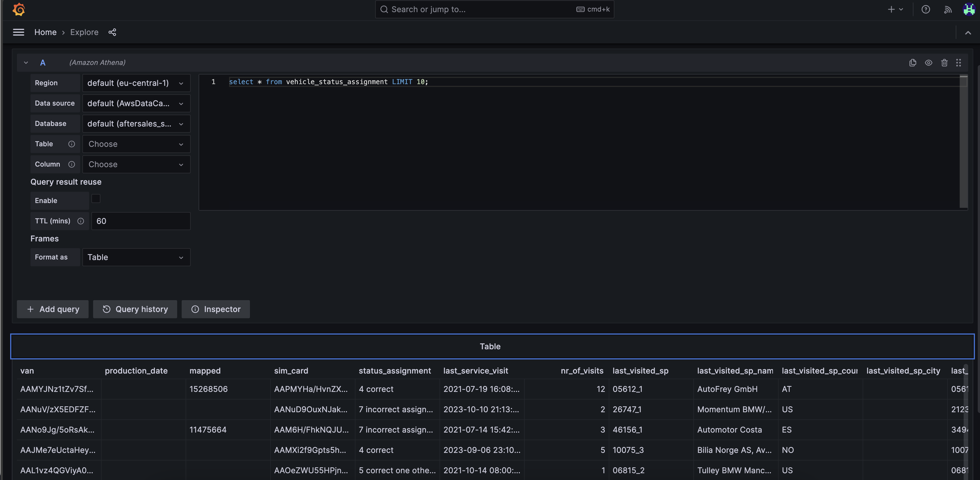Open Query history
Viewport: 980px width, 480px height.
coord(135,309)
